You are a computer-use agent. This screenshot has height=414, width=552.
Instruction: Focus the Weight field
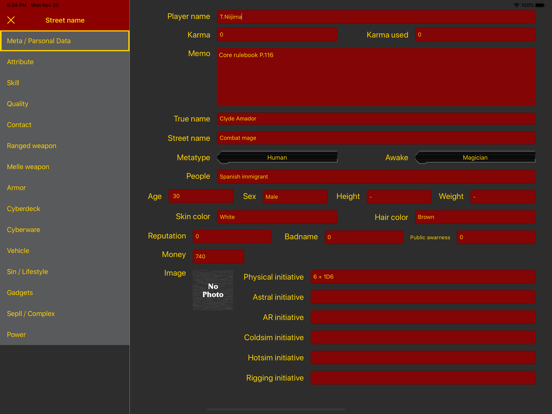(503, 197)
